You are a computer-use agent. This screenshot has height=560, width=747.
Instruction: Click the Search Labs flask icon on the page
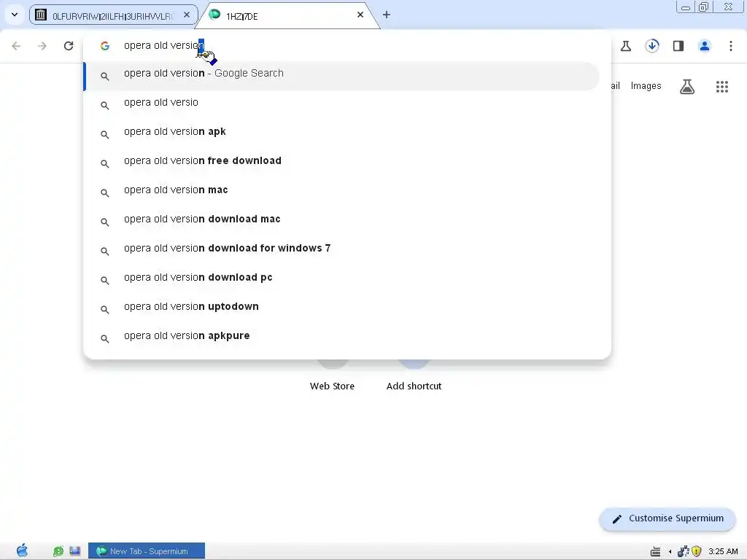point(687,87)
